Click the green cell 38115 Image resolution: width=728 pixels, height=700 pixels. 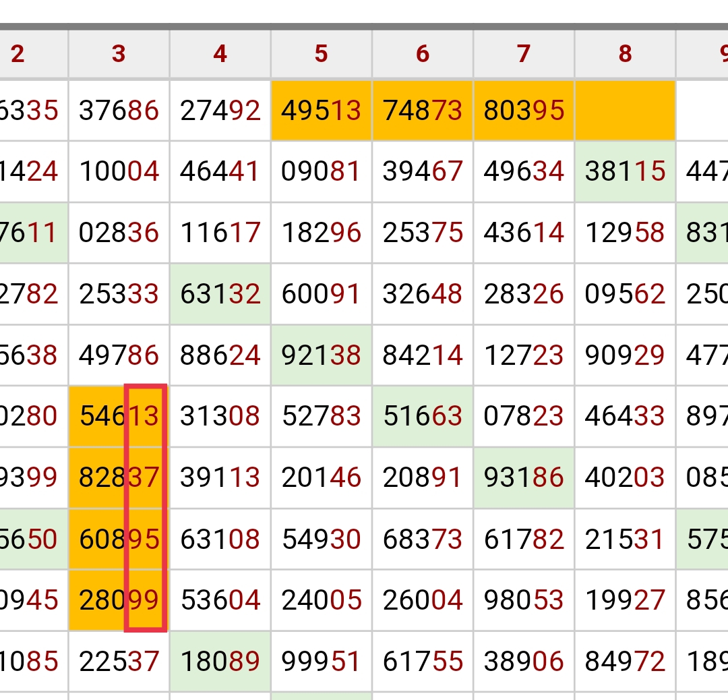tap(625, 172)
